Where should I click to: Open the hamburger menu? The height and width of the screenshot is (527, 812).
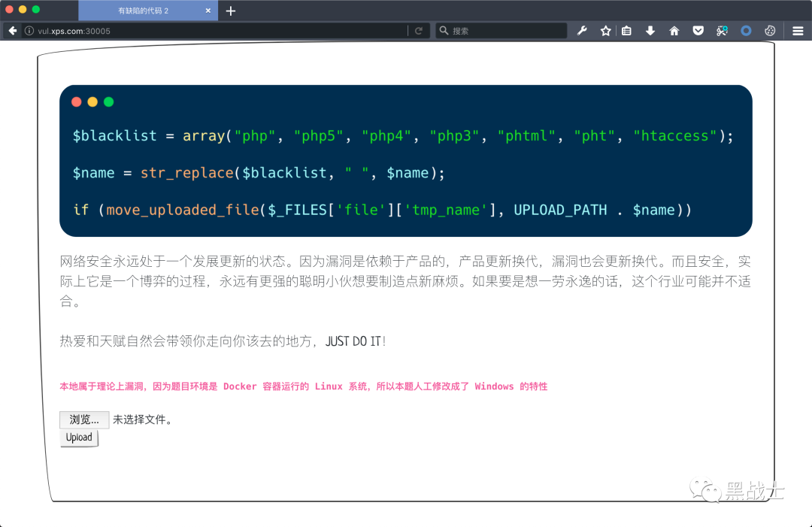pyautogui.click(x=798, y=31)
